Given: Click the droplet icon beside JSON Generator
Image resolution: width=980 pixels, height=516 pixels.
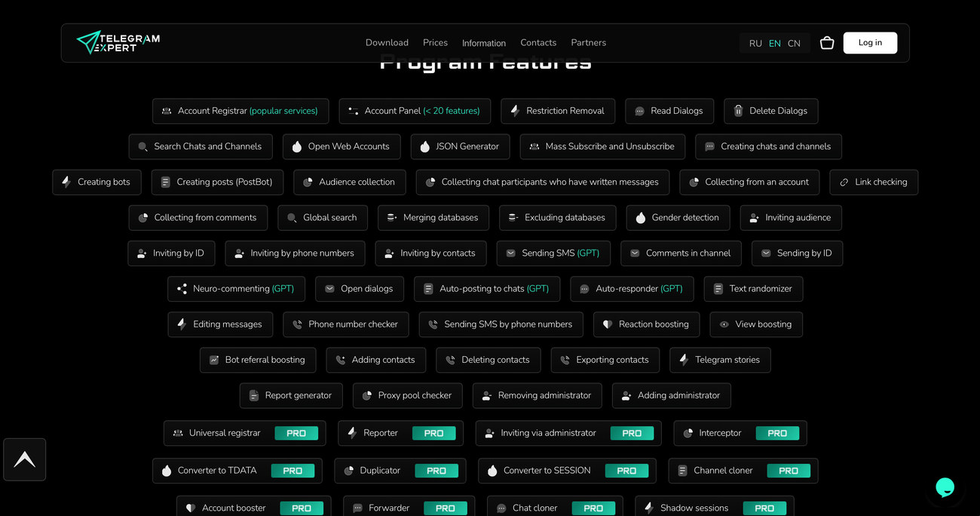Looking at the screenshot, I should pos(424,146).
